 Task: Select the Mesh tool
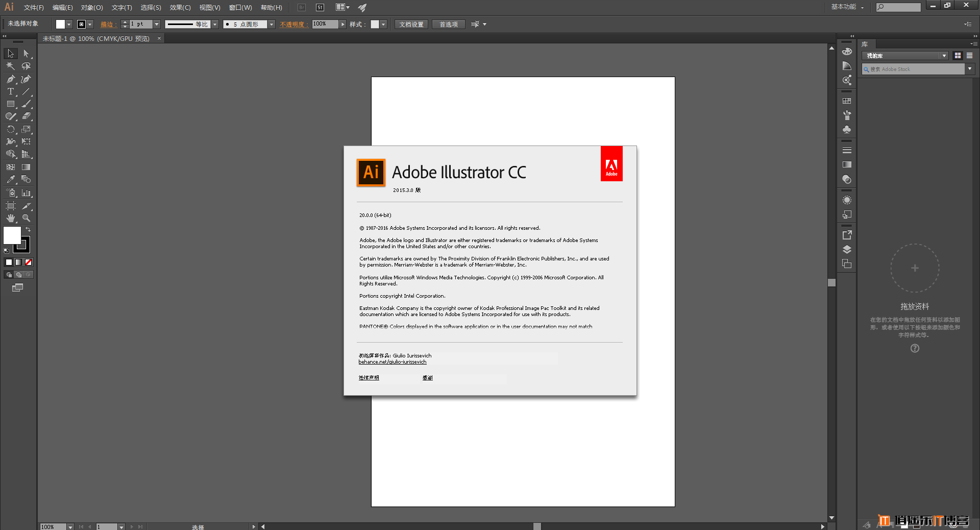[x=11, y=167]
